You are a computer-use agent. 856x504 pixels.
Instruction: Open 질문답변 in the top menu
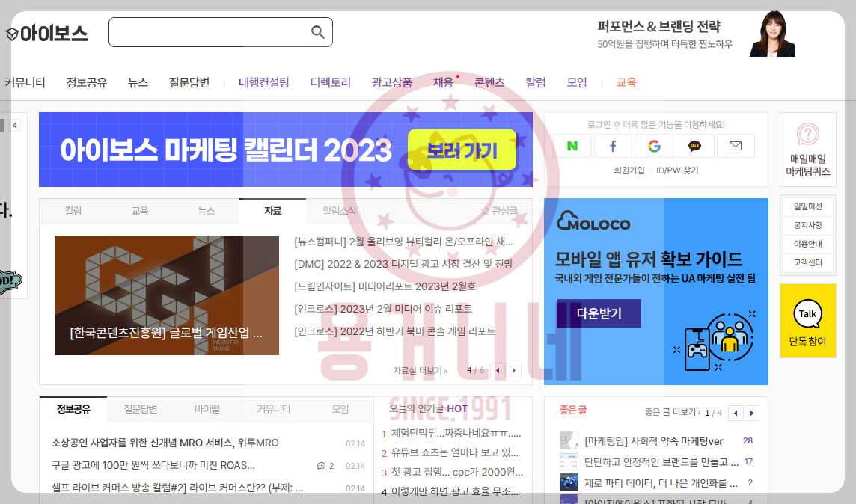point(189,82)
